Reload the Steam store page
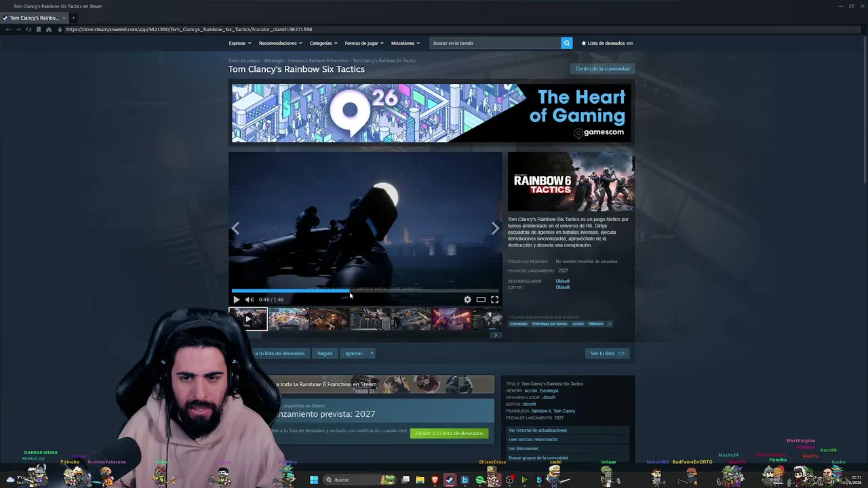The image size is (868, 488). click(x=28, y=29)
